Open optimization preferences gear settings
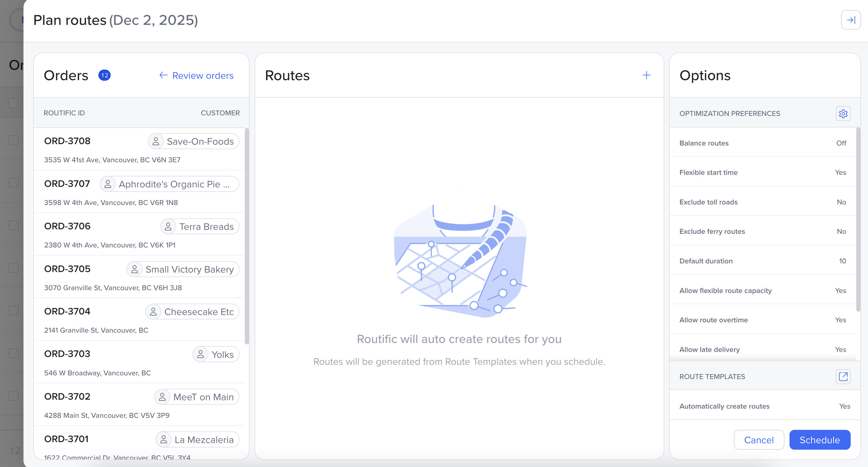This screenshot has width=868, height=467. [x=843, y=113]
